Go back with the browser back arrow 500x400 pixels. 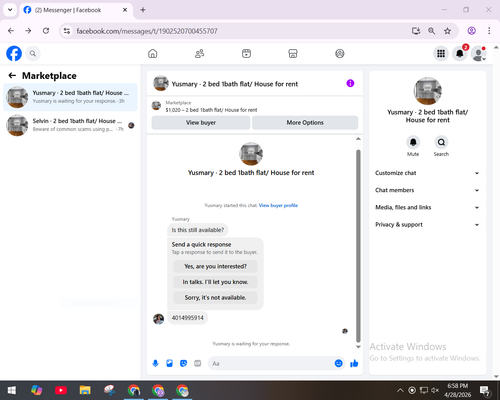tap(11, 31)
